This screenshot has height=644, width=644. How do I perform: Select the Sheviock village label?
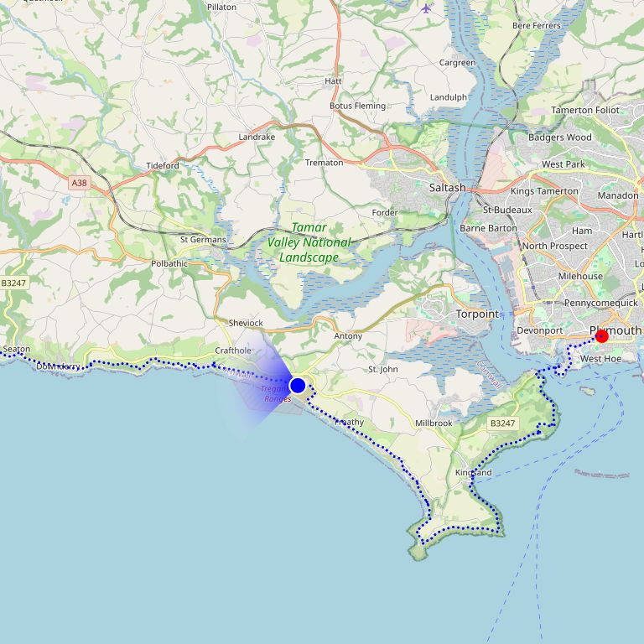(x=246, y=323)
